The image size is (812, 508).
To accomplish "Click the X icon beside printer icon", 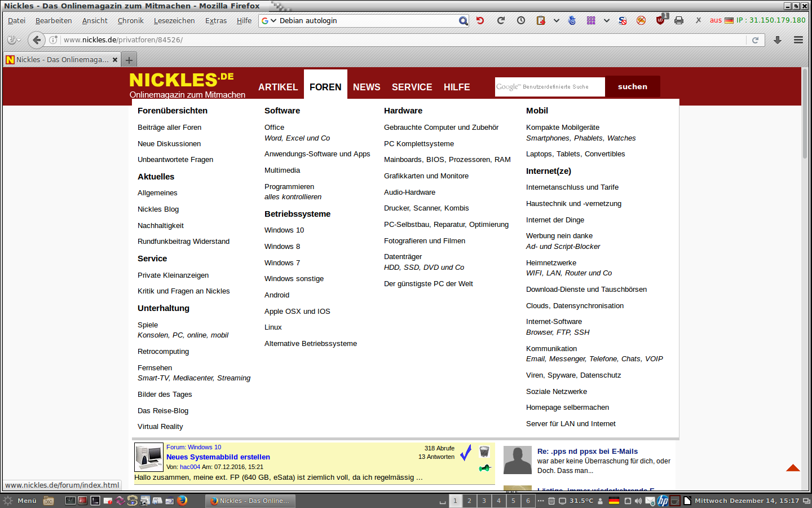I will point(698,20).
